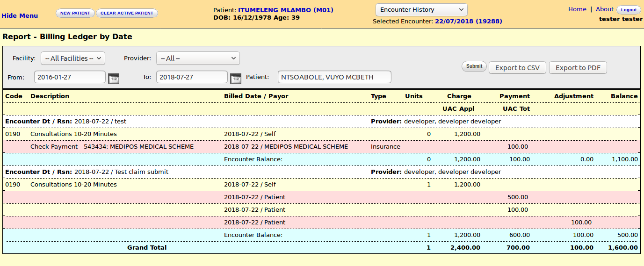Open patient Itumeleng Mlambo's record link
The width and height of the screenshot is (644, 266).
point(285,10)
